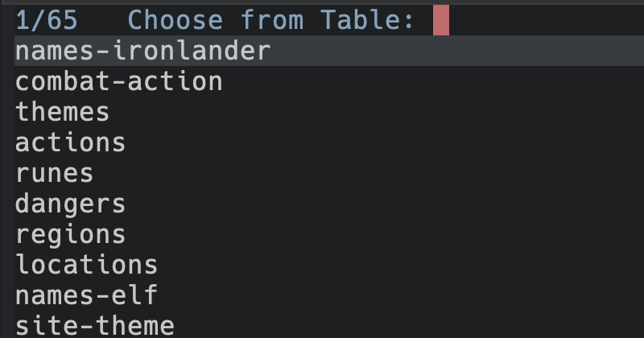Viewport: 644px width, 338px height.
Task: Pick the regions table candidate
Action: tap(70, 234)
